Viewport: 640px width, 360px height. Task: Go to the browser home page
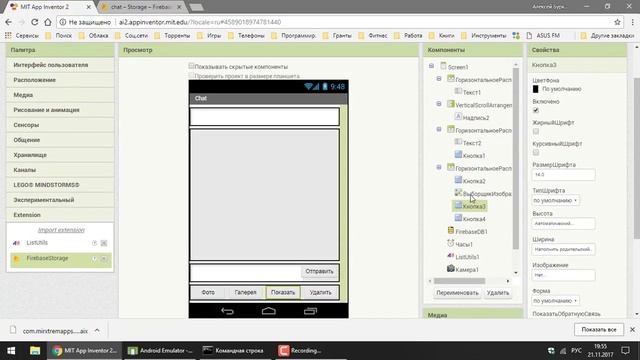[x=48, y=22]
